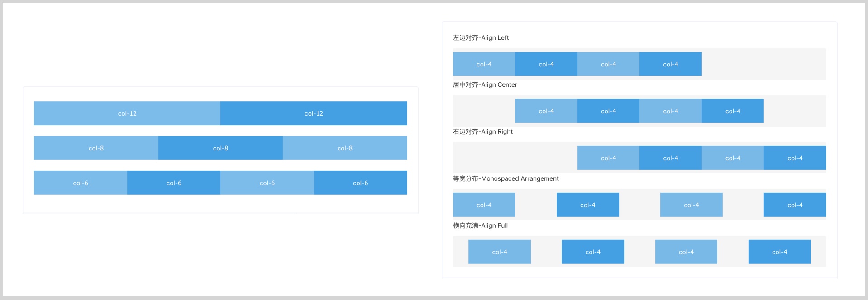Select the middle dark blue col-8 block
868x300 pixels.
(220, 148)
